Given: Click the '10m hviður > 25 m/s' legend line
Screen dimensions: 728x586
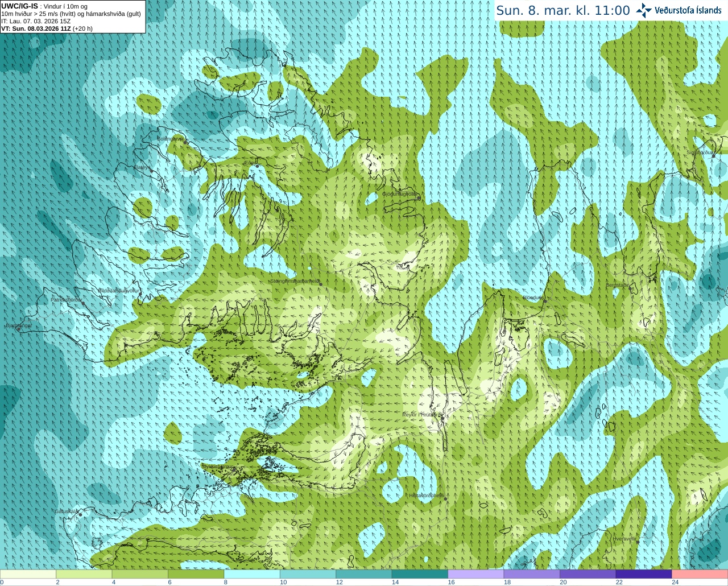Looking at the screenshot, I should pos(71,14).
